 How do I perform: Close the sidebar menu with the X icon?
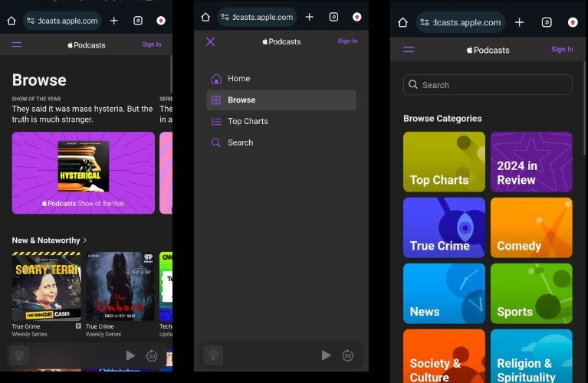click(211, 41)
